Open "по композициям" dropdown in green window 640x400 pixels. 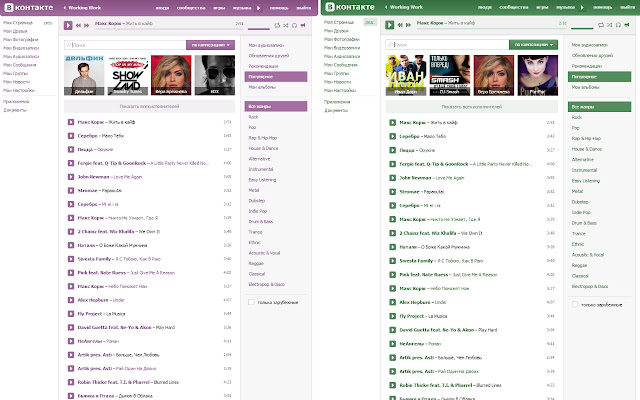533,44
